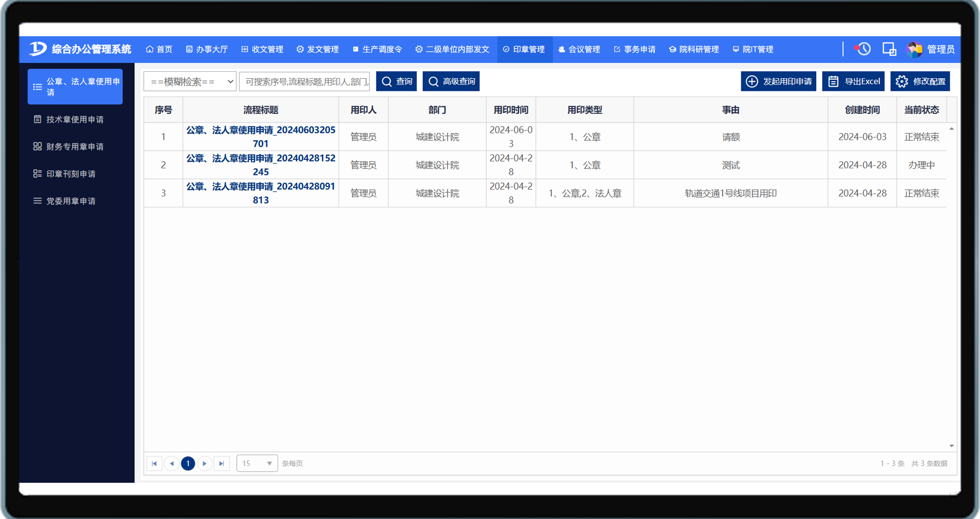The image size is (980, 519).
Task: Open 院科研管理 menu
Action: click(x=694, y=49)
